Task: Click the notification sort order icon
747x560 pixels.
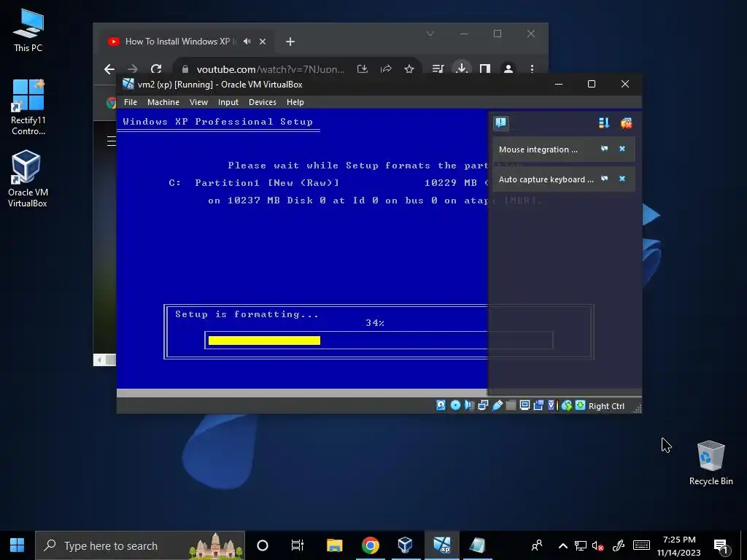Action: point(603,122)
